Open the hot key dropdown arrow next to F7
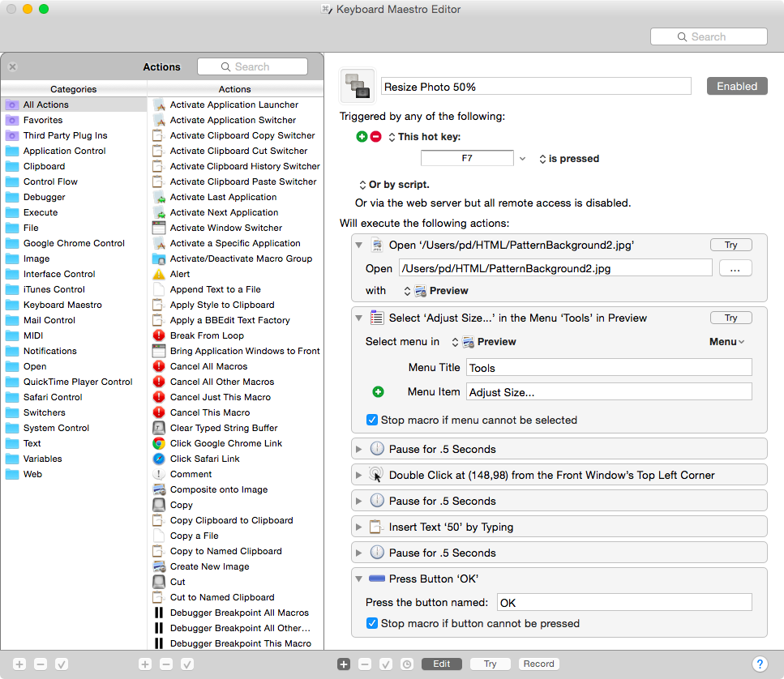This screenshot has width=784, height=679. click(x=522, y=158)
